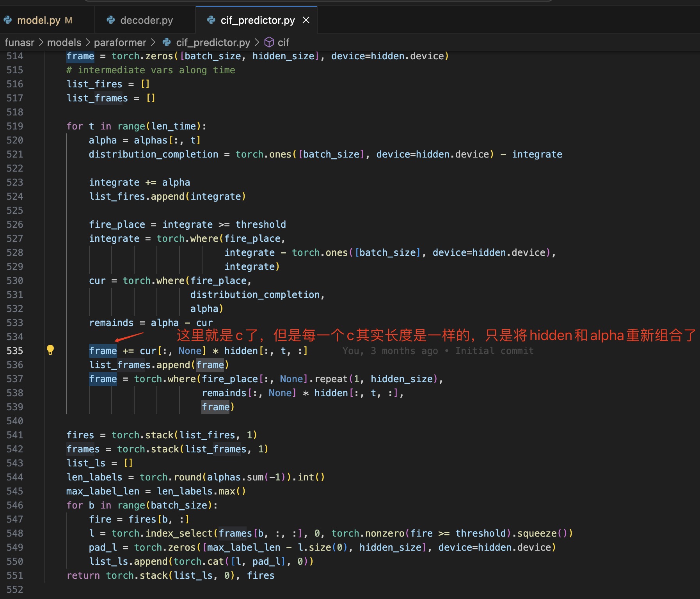Open the funasr breadcrumb folder
The width and height of the screenshot is (700, 599).
pos(20,43)
